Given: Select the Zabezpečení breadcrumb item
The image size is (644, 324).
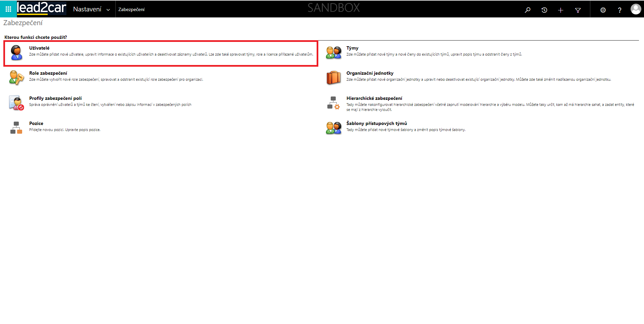Looking at the screenshot, I should [131, 9].
